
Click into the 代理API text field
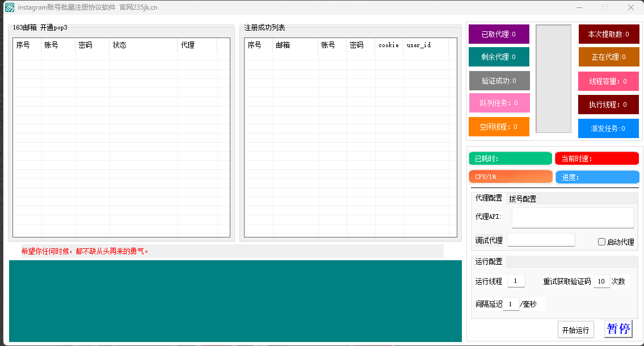click(573, 218)
